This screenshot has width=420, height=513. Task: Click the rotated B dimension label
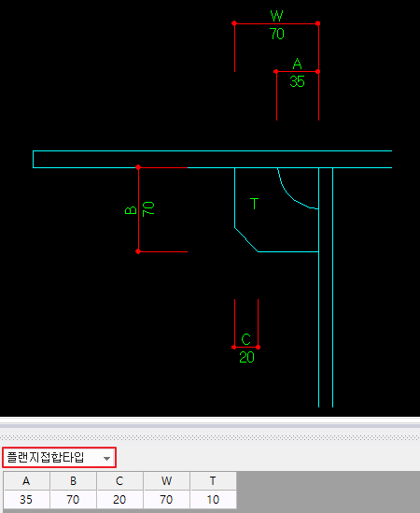131,210
